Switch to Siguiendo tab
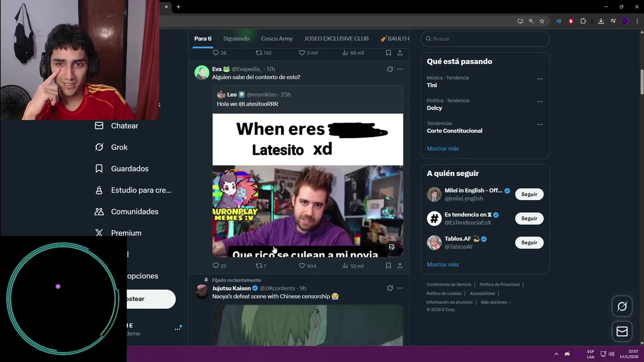The width and height of the screenshot is (644, 362). tap(236, 39)
